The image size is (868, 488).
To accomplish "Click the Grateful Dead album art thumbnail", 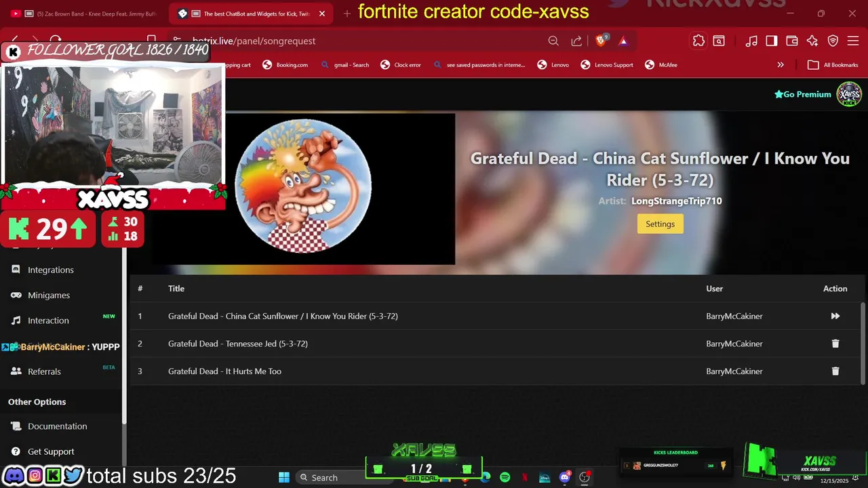I will click(x=303, y=185).
